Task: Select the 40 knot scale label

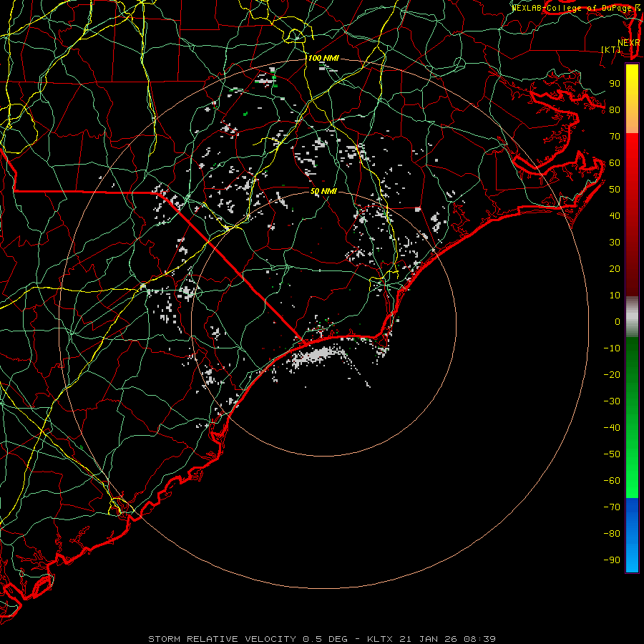Action: (x=615, y=215)
